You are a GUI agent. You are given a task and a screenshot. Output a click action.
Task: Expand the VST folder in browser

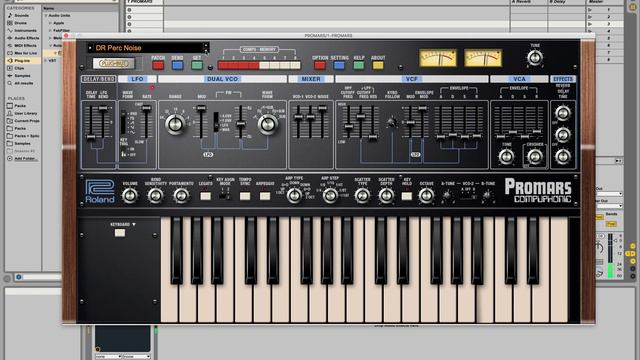46,60
